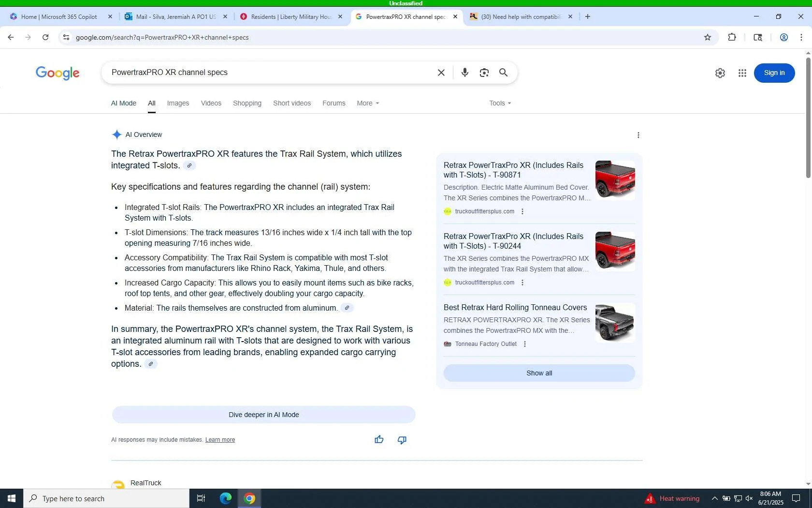Expand the More search filters dropdown

(368, 103)
